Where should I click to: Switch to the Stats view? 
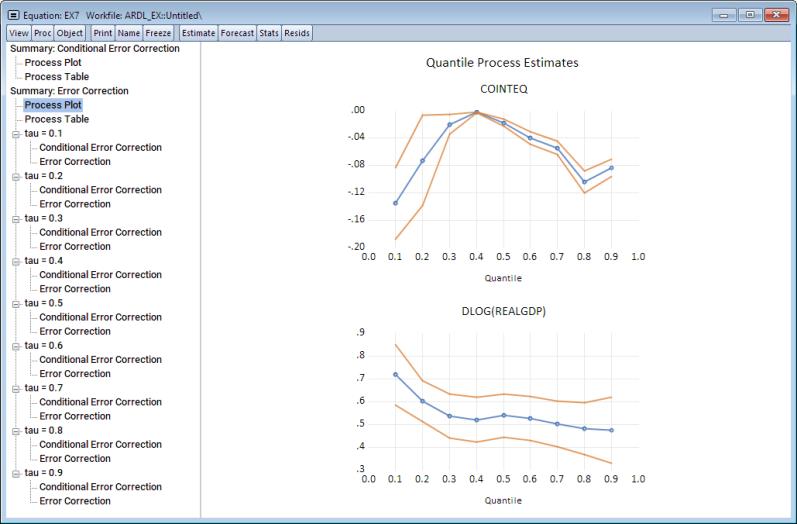tap(269, 33)
